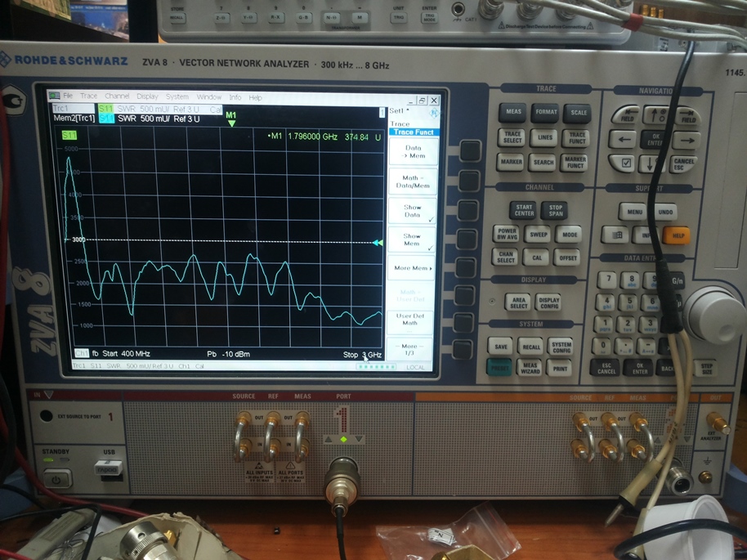Toggle the Show Data softkey
Viewport: 747px width, 560px height.
click(x=413, y=210)
